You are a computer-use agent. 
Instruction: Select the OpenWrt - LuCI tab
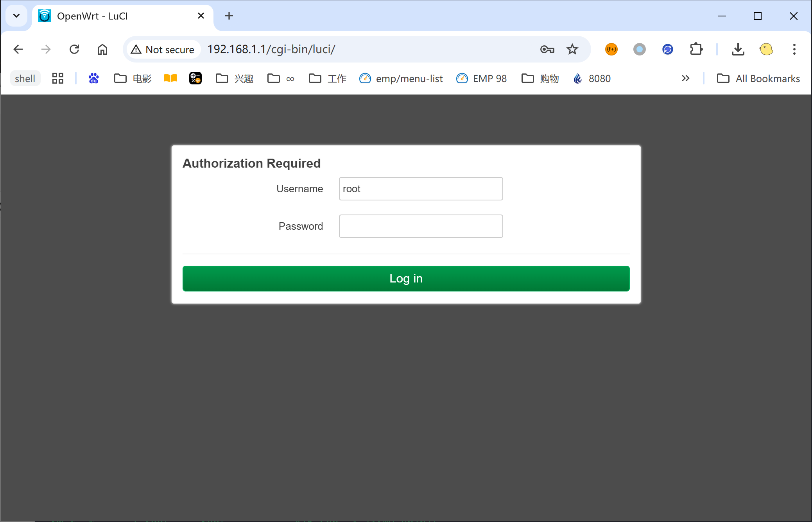(x=123, y=16)
